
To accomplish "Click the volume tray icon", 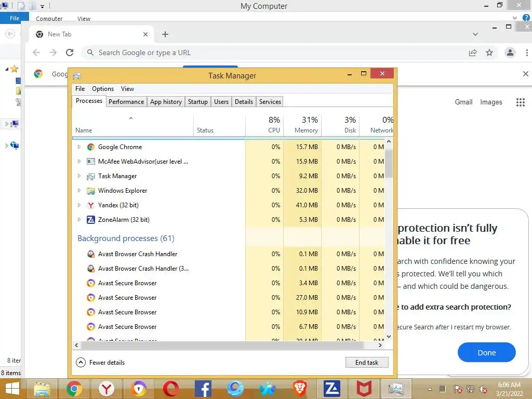I will 483,389.
